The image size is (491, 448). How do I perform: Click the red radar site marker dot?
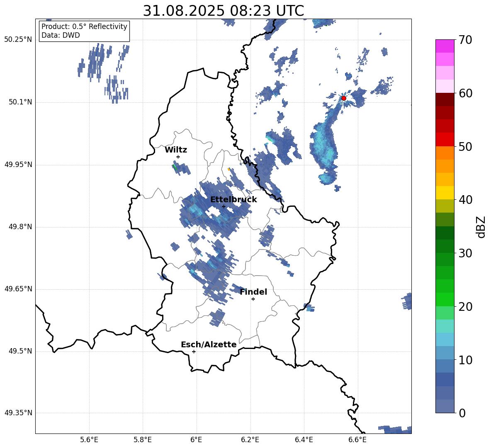coord(343,98)
